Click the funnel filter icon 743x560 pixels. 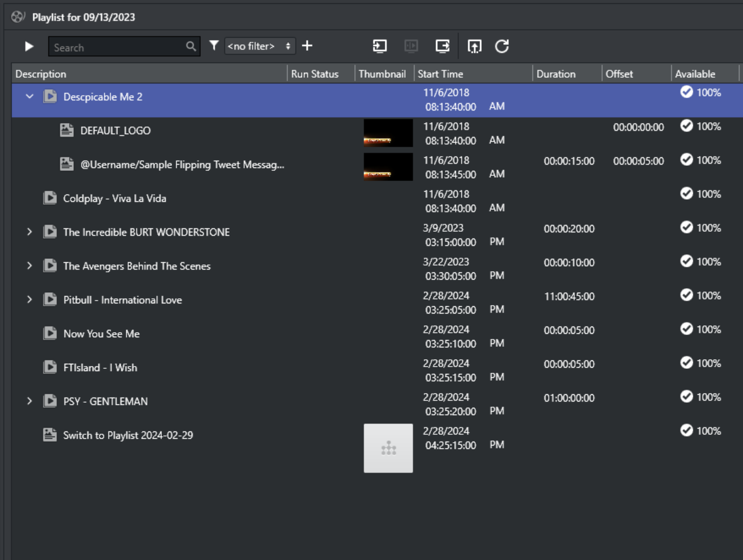click(214, 46)
